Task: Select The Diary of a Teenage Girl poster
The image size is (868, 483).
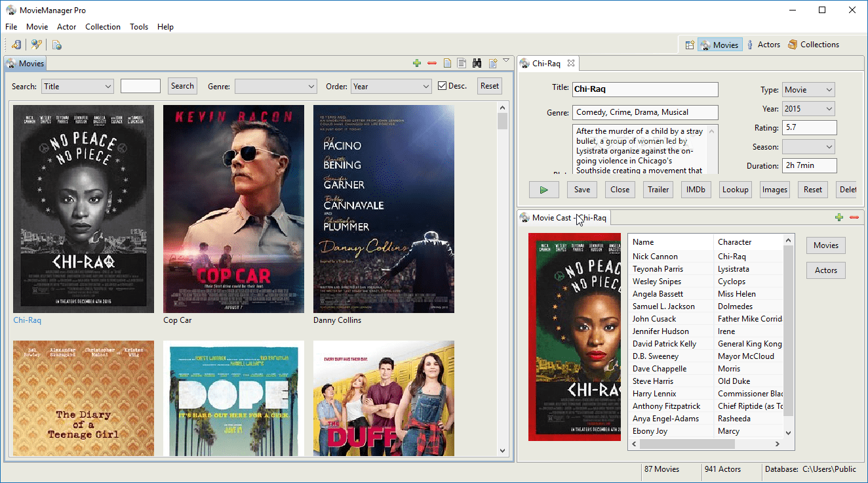Action: (x=83, y=398)
